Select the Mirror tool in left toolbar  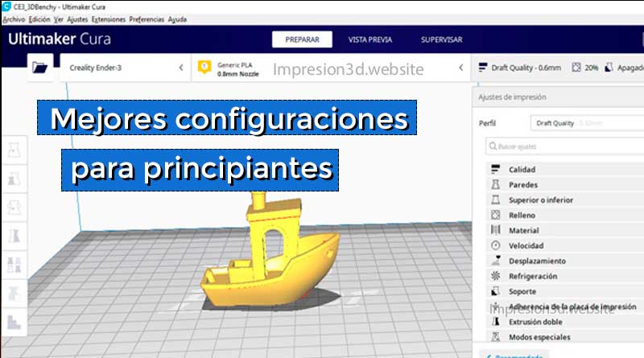14,236
